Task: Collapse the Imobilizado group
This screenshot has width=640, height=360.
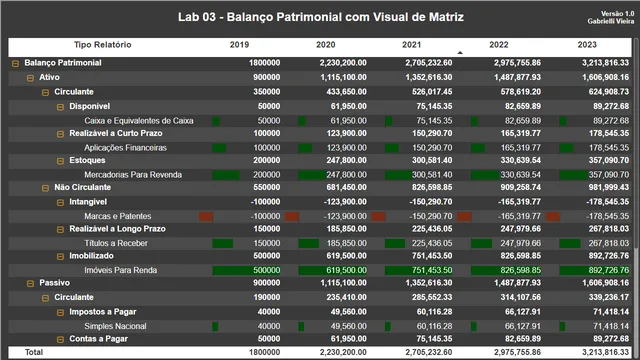Action: 60,257
